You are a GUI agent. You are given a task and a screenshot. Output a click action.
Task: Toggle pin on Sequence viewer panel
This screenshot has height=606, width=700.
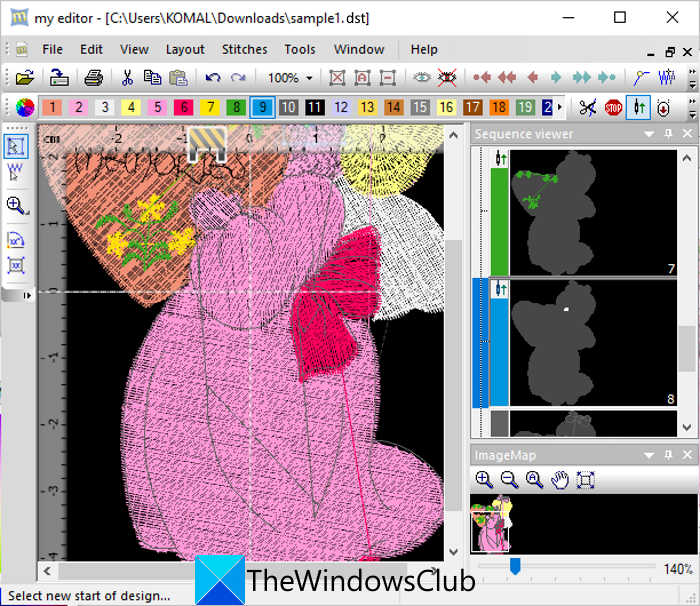pyautogui.click(x=668, y=134)
